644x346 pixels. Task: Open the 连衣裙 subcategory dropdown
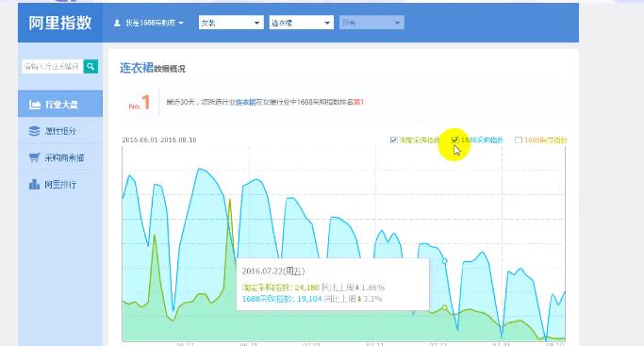pos(302,23)
